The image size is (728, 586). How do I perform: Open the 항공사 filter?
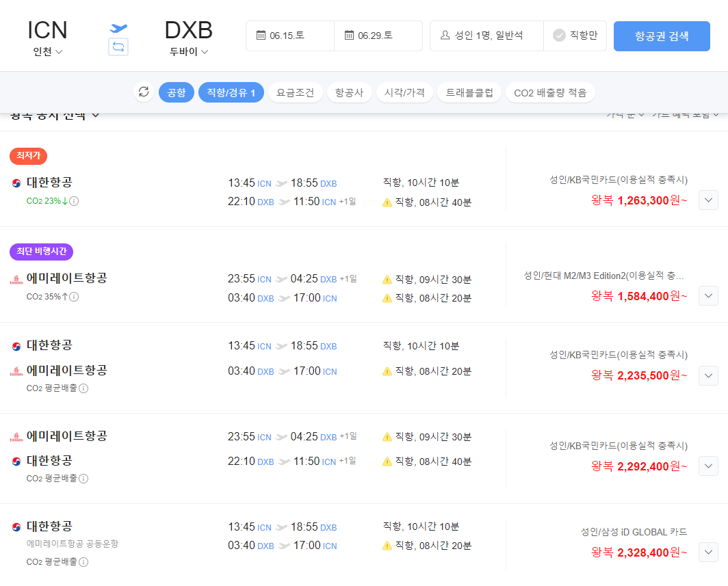pyautogui.click(x=349, y=92)
